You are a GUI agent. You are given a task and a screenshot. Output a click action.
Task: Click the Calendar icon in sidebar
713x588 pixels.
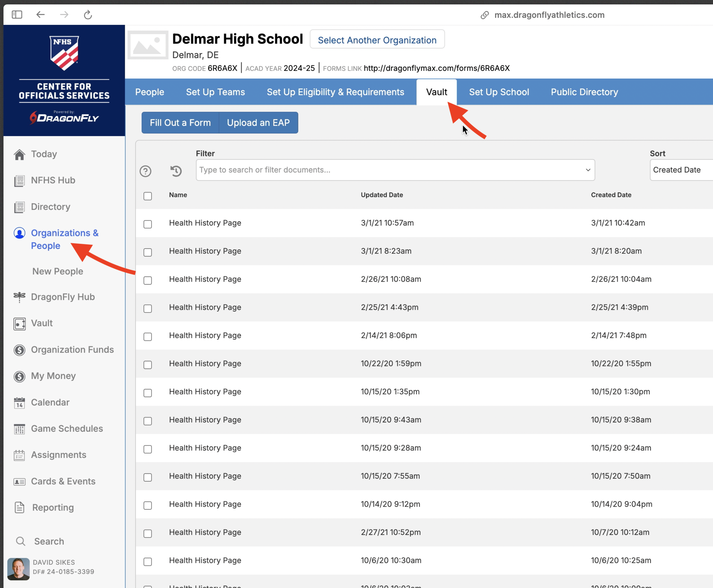19,403
